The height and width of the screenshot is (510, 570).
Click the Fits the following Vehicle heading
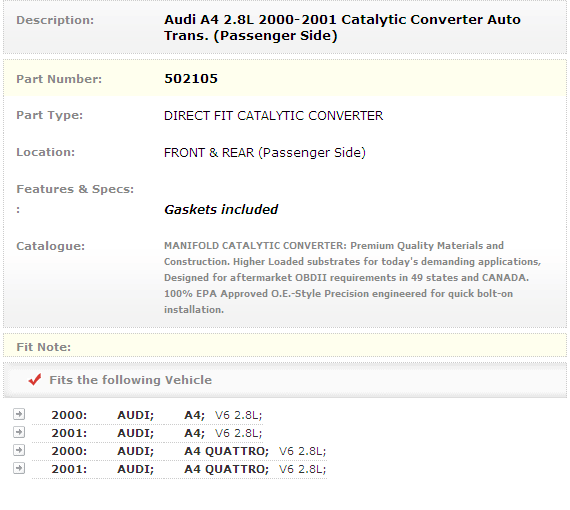(131, 380)
